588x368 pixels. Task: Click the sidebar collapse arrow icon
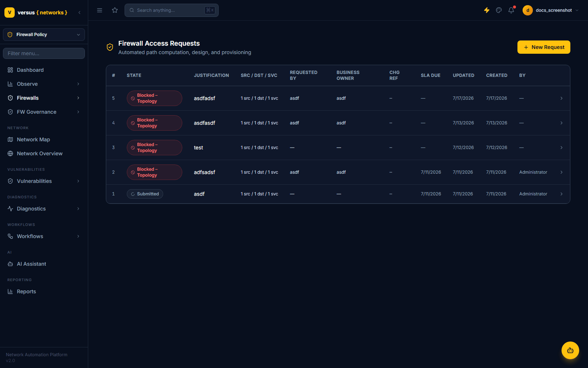[79, 13]
